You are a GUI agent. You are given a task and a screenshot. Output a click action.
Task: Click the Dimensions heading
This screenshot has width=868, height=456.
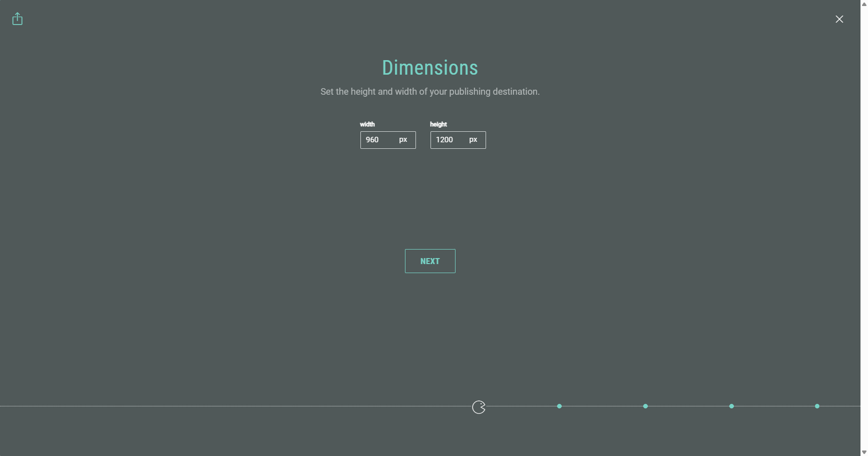pos(430,68)
